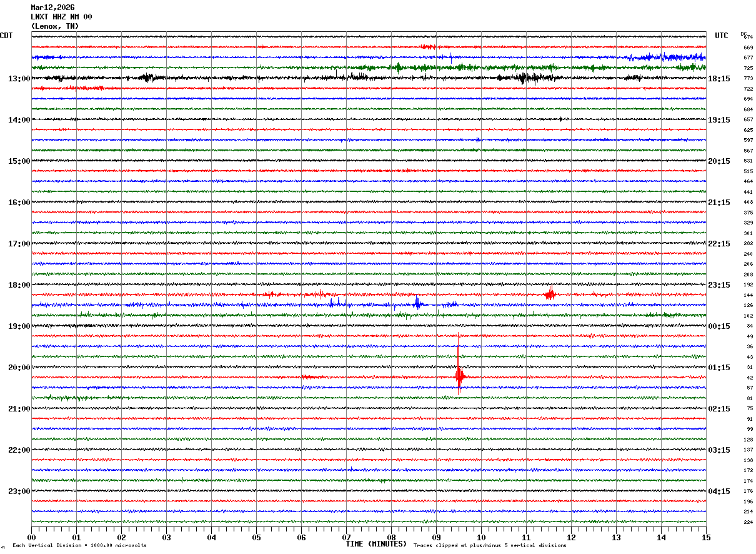Click the UTC timezone label
This screenshot has height=554, width=756.
[722, 36]
